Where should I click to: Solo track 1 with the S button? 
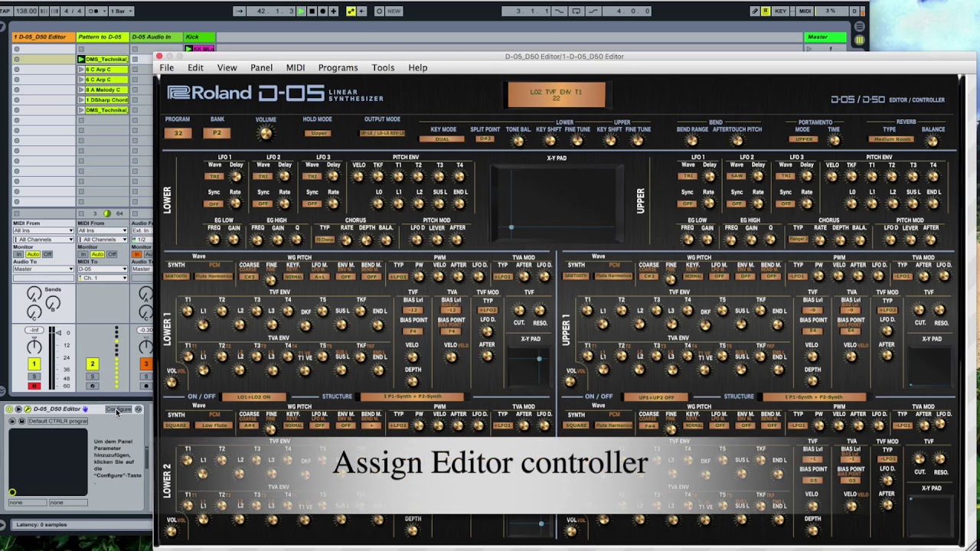click(34, 377)
